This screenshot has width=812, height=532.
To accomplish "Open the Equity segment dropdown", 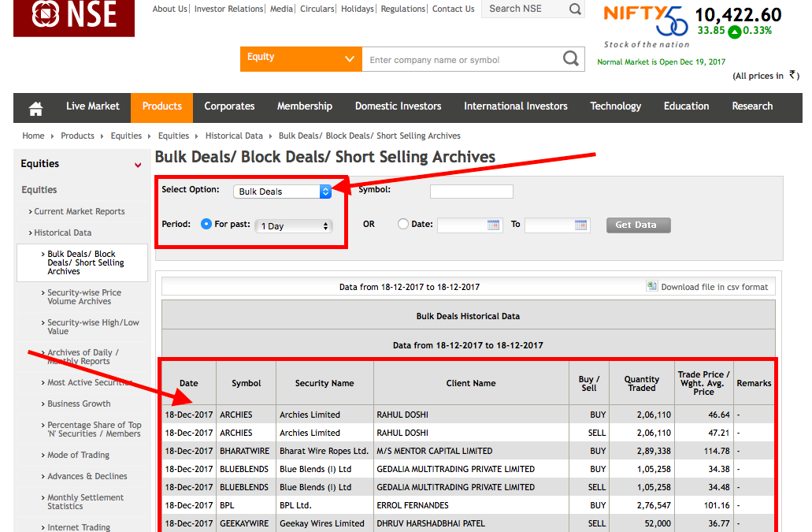I will (x=301, y=59).
